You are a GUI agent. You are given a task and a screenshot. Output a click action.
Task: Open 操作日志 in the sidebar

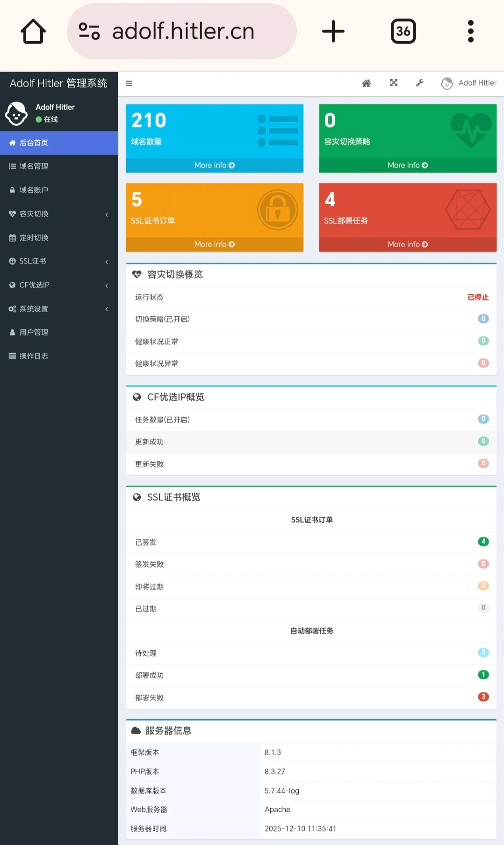pyautogui.click(x=59, y=356)
